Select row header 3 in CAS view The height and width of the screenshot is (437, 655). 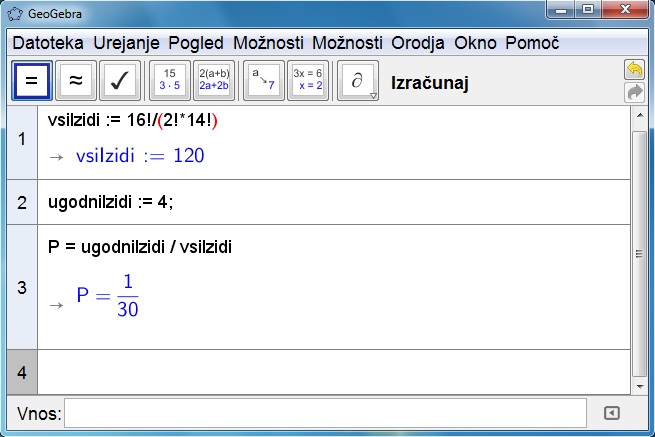tap(22, 287)
